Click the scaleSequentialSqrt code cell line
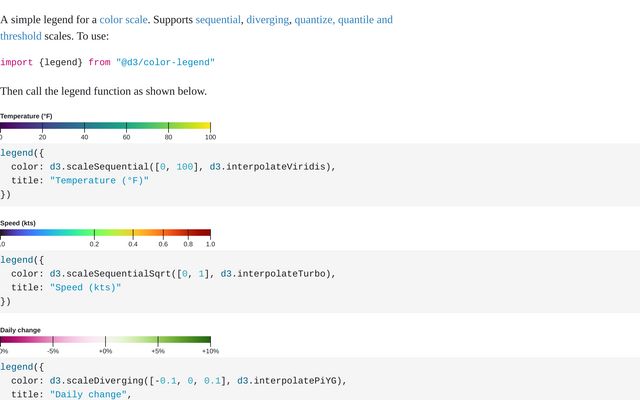The height and width of the screenshot is (400, 640). [x=173, y=273]
